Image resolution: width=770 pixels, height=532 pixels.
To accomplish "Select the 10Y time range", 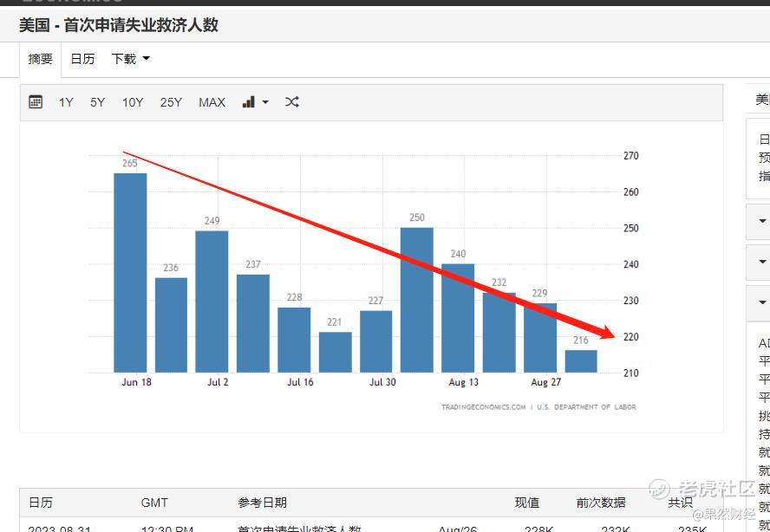I will pyautogui.click(x=133, y=102).
